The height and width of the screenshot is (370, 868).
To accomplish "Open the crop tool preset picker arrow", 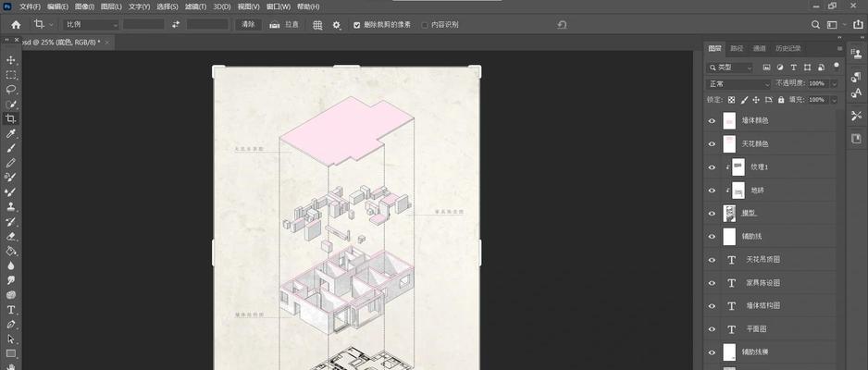I will click(x=51, y=25).
